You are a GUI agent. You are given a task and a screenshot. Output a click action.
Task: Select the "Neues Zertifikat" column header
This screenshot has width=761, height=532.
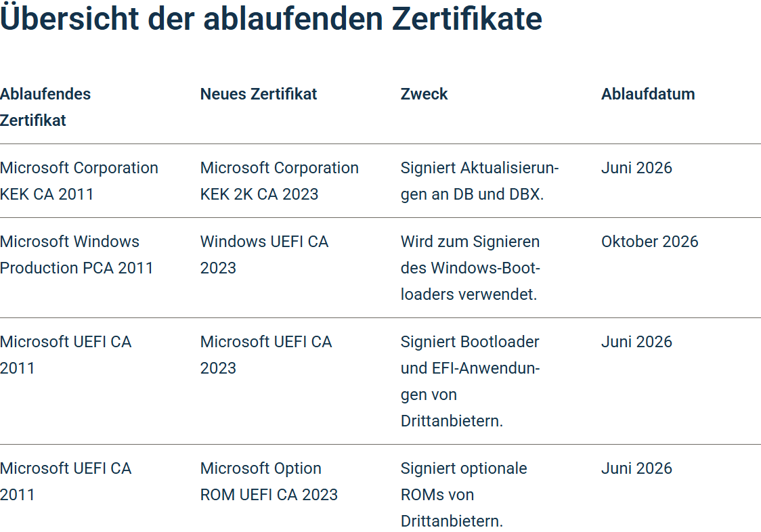point(259,94)
